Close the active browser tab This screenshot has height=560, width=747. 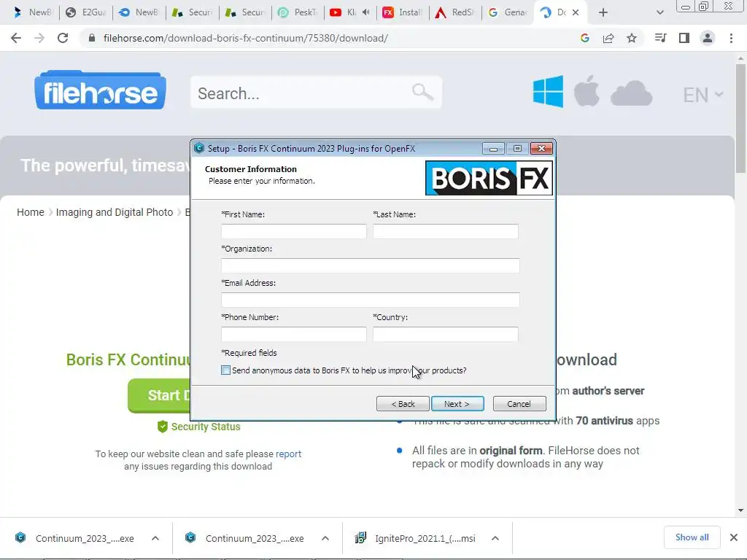tap(576, 12)
